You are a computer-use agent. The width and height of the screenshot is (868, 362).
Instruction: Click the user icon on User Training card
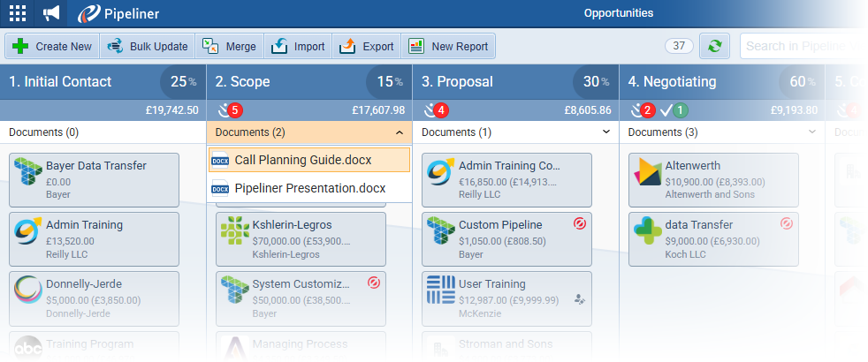tap(580, 299)
